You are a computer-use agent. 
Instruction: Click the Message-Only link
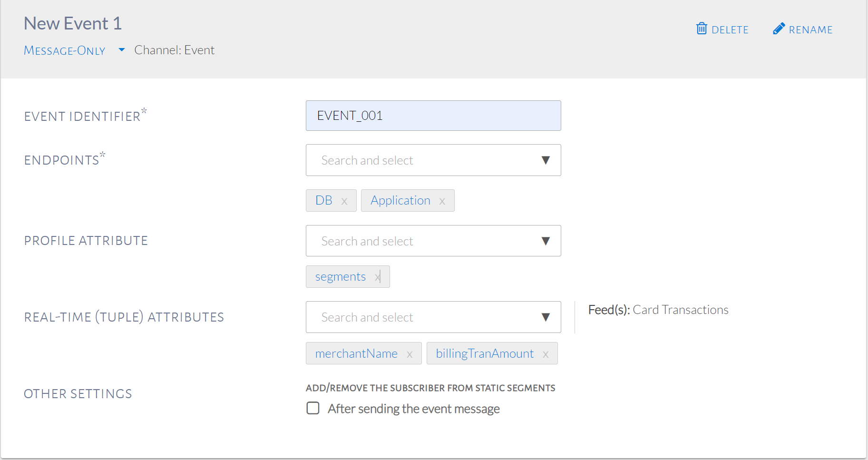pos(65,50)
